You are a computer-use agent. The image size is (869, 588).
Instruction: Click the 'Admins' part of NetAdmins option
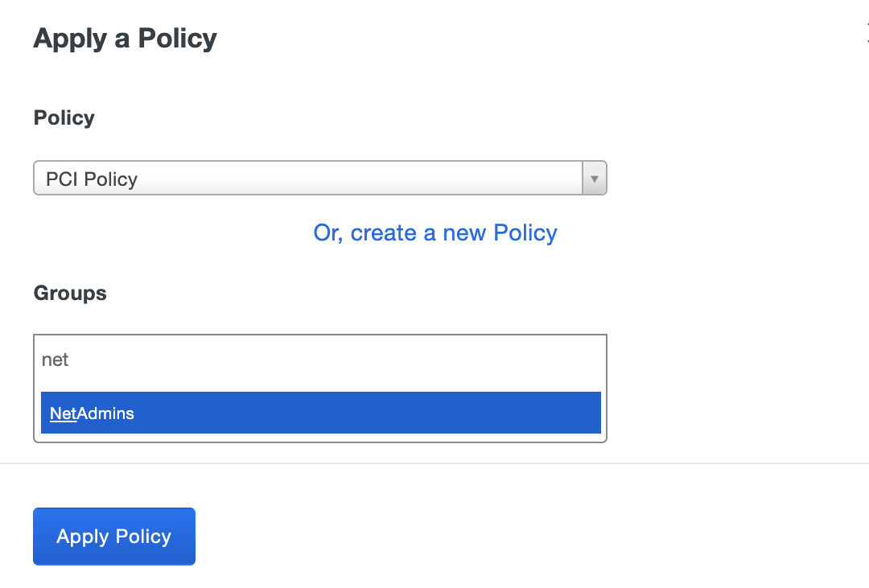tap(105, 413)
